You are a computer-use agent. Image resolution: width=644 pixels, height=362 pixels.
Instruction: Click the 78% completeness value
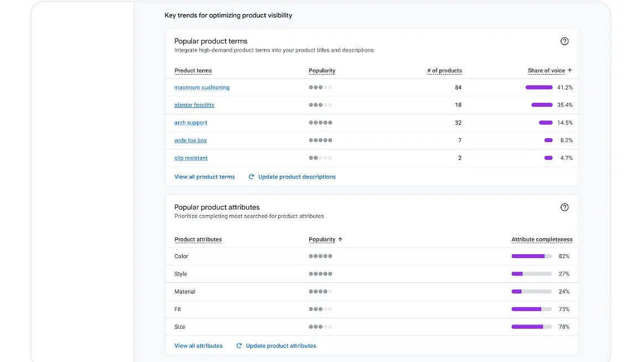[x=564, y=327]
